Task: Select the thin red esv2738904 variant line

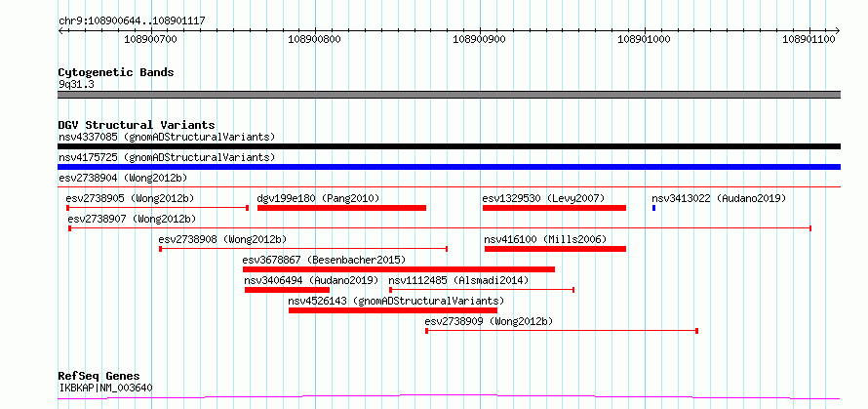Action: (x=449, y=187)
